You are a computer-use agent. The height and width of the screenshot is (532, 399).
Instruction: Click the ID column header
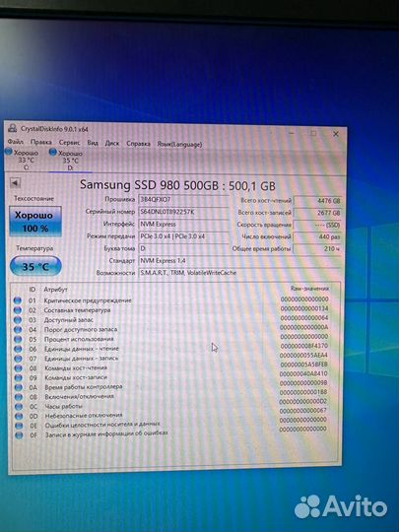[32, 290]
